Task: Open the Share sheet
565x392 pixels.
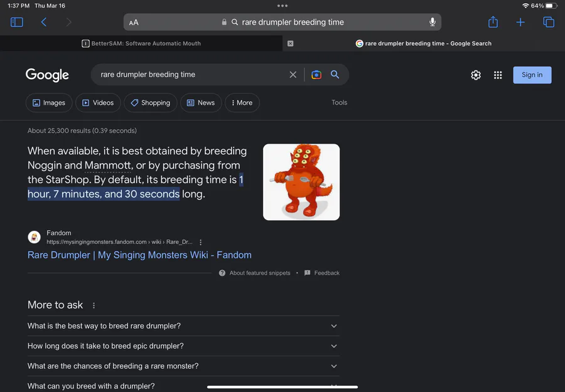Action: point(493,22)
